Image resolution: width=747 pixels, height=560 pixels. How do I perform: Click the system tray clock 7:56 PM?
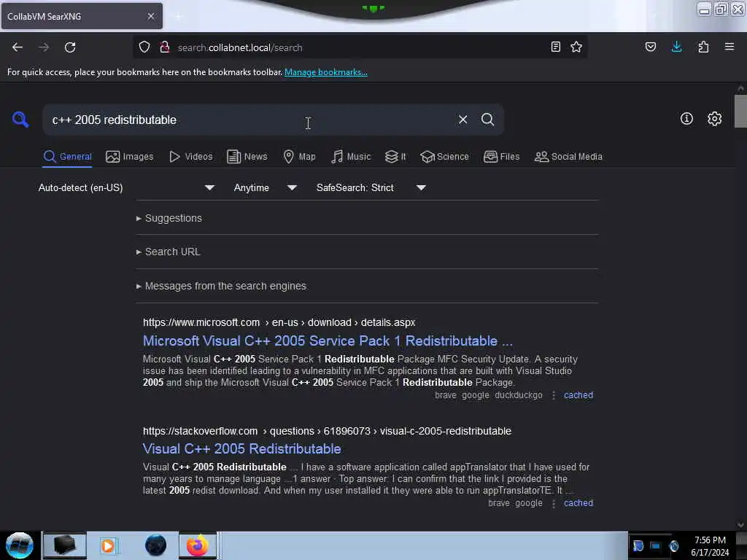[710, 540]
